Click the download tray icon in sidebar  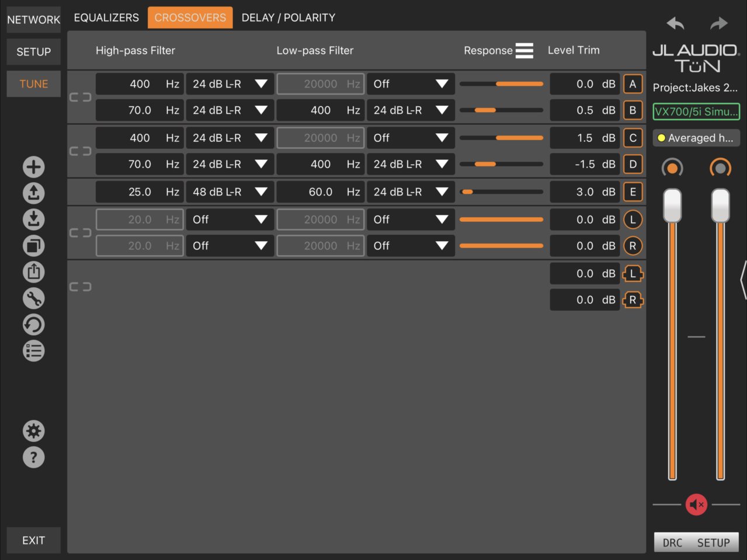click(x=33, y=220)
